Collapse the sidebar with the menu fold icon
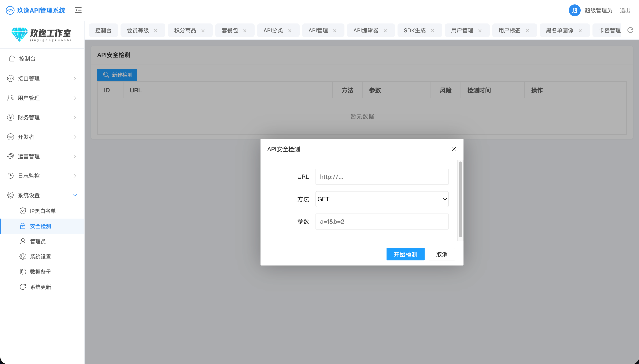 point(78,10)
